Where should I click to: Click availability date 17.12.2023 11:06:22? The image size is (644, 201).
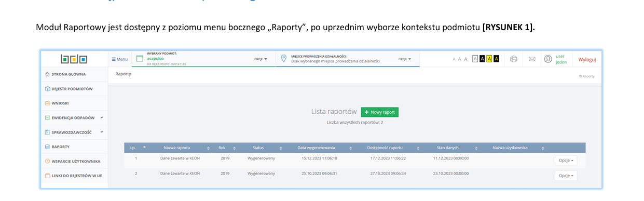[388, 158]
